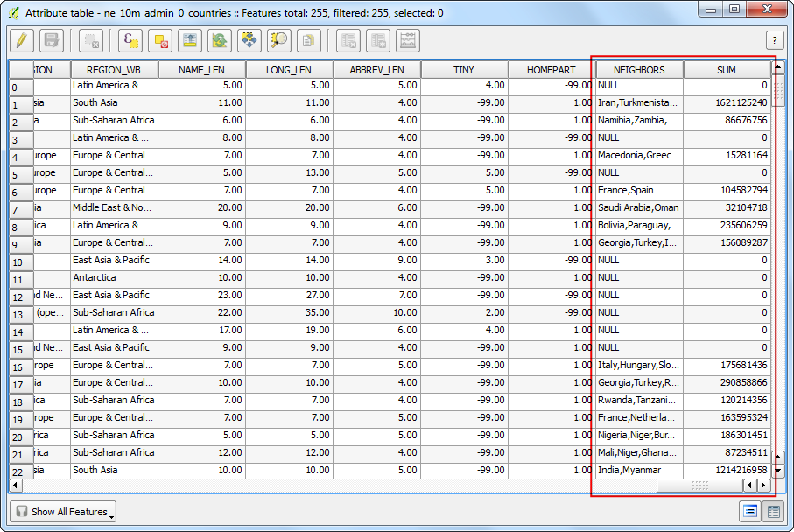Click the vertical scrollbar down arrow
Viewport: 794px width, 532px height.
779,471
